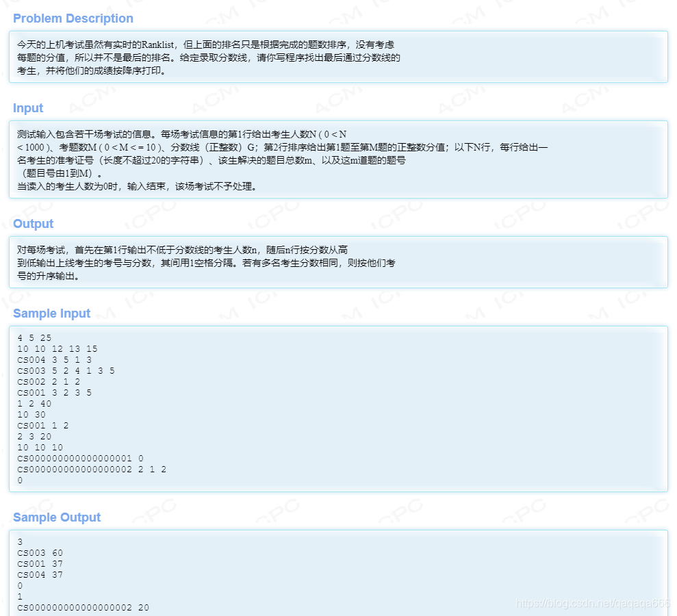Screen dimensions: 677x616
Task: Click the Output section heading
Action: click(34, 224)
